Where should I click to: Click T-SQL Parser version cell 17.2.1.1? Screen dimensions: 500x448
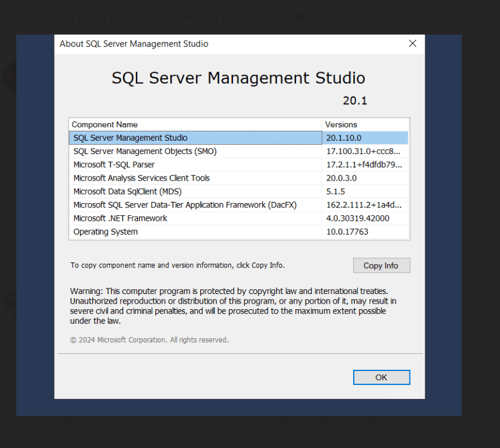363,165
